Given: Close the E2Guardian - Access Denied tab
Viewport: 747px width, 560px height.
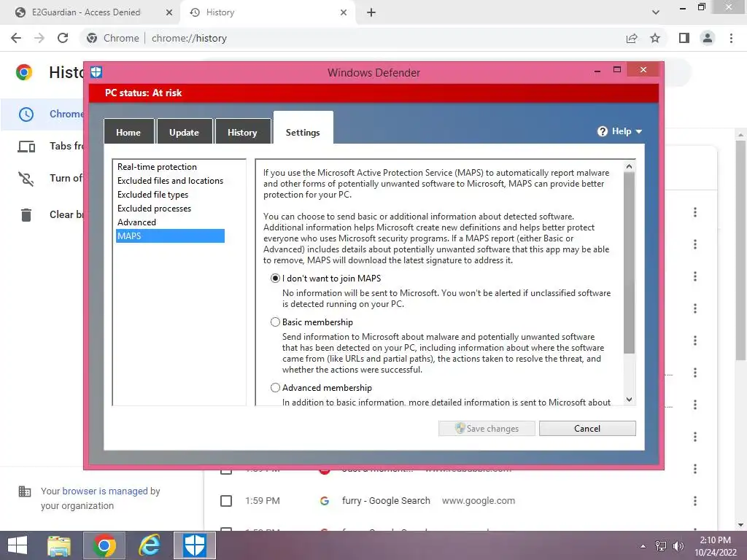Looking at the screenshot, I should (169, 12).
